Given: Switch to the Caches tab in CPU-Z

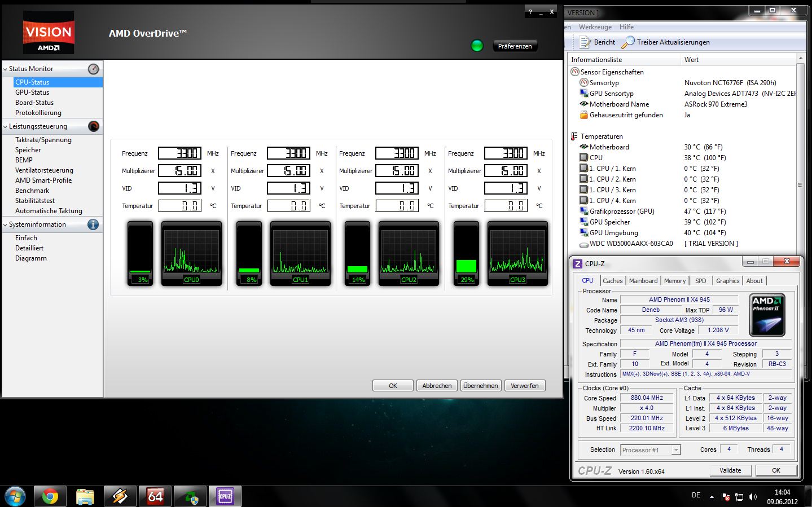Looking at the screenshot, I should [612, 281].
